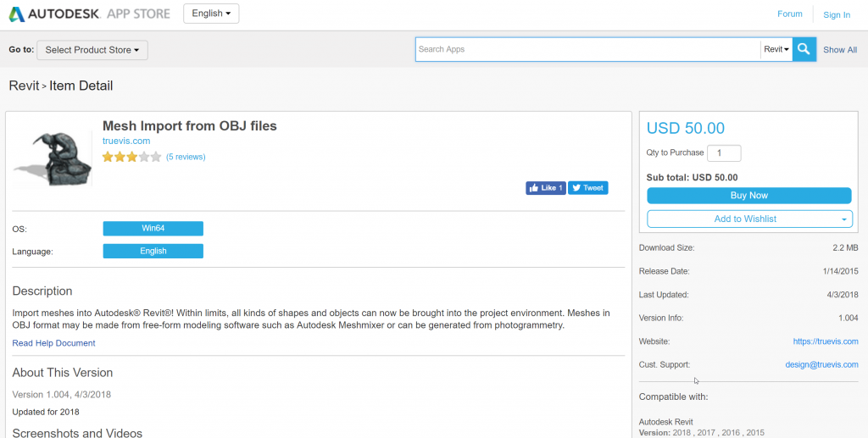Open the 5 reviews link
Image resolution: width=868 pixels, height=438 pixels.
tap(186, 157)
